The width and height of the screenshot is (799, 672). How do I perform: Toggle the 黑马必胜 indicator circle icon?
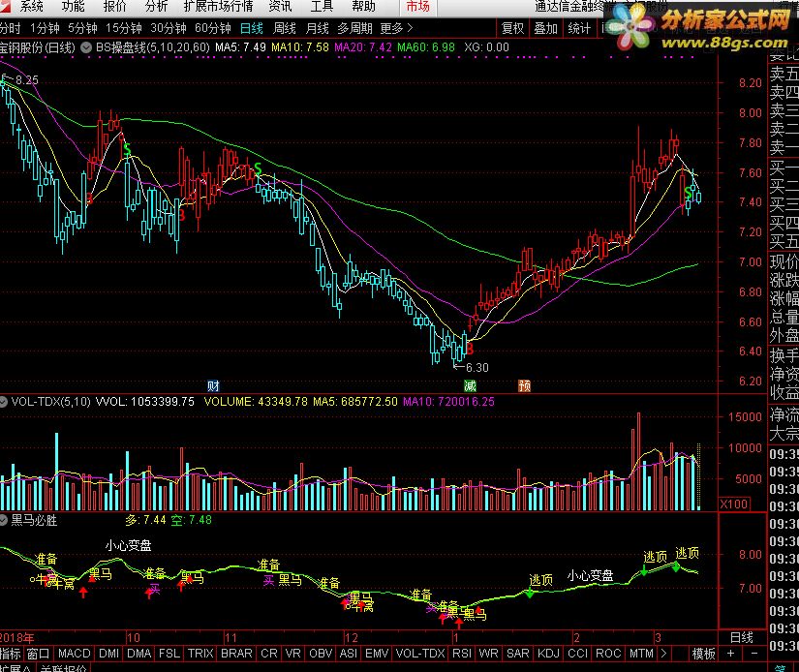3,520
